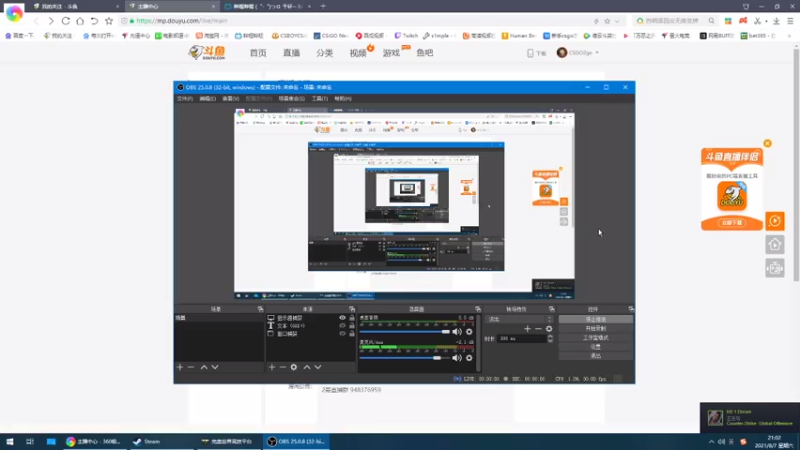Add a new source with the plus icon
This screenshot has height=450, width=800.
pos(271,367)
